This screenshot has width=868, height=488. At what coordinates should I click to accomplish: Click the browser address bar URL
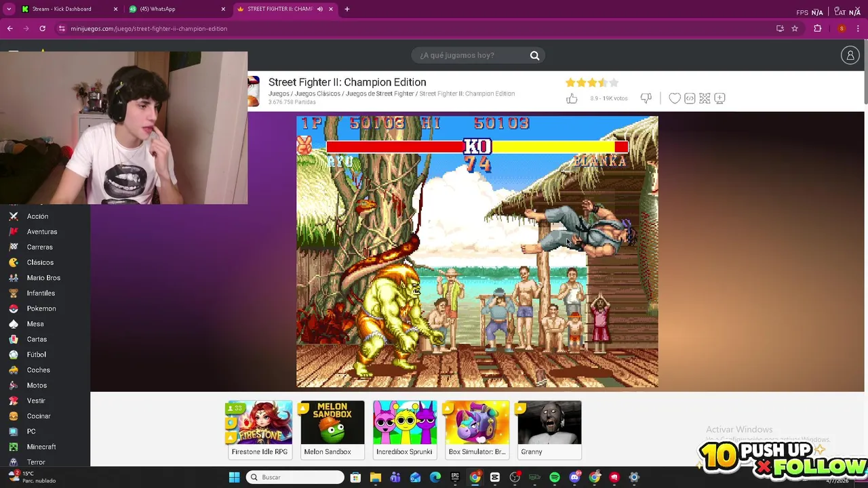(149, 28)
